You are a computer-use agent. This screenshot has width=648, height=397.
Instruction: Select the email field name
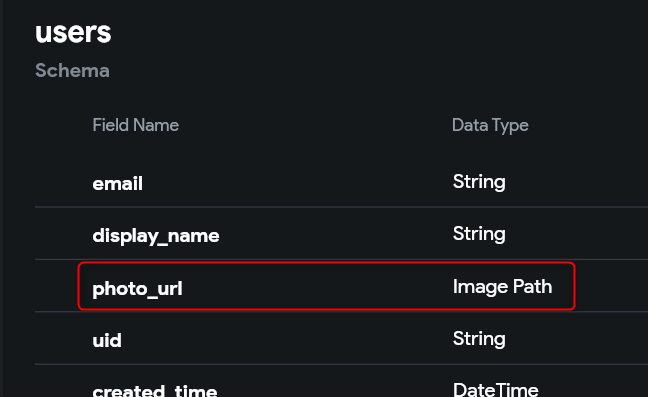click(x=117, y=184)
